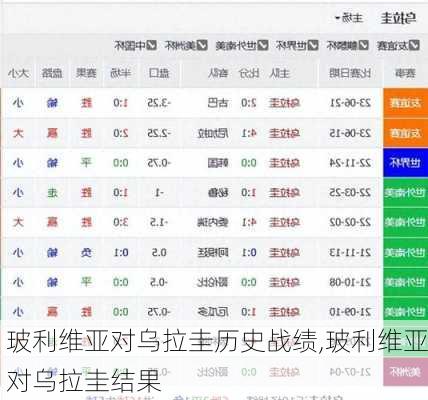This screenshot has height=400, width=428.
Task: Click the date 23-06-15
Action: pyautogui.click(x=350, y=133)
